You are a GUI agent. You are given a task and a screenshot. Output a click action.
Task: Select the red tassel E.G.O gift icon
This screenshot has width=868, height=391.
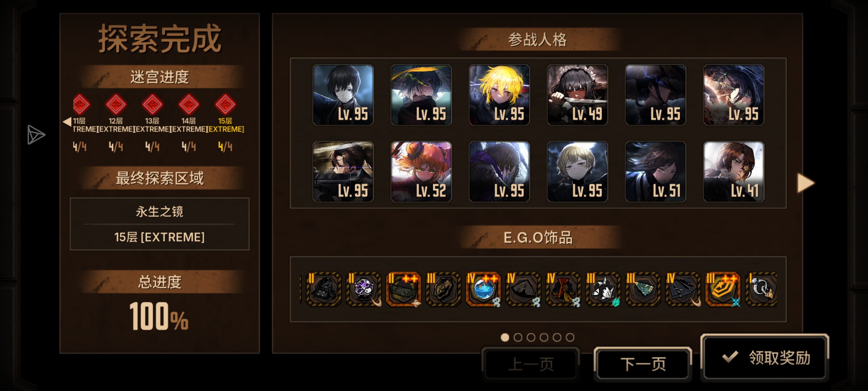pos(563,289)
